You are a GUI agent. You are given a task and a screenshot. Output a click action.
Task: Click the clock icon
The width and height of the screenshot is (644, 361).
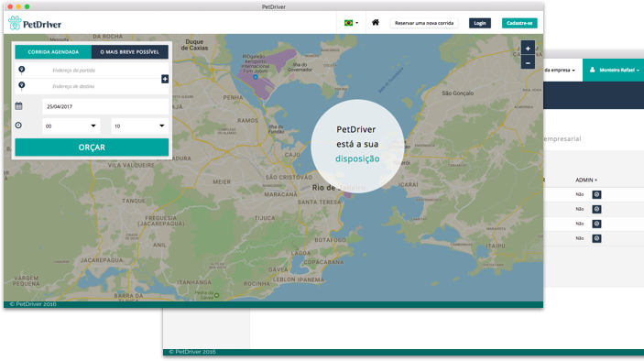(18, 126)
